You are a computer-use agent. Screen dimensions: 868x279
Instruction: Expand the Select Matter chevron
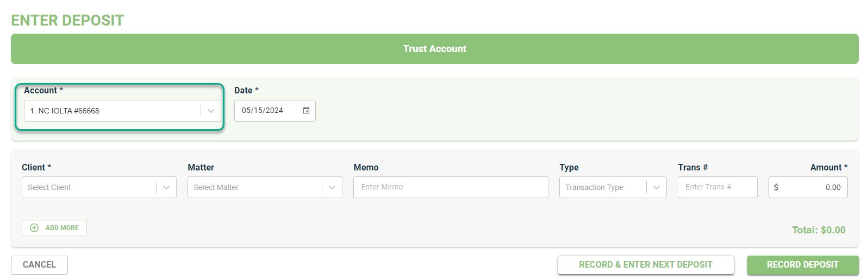pos(332,187)
